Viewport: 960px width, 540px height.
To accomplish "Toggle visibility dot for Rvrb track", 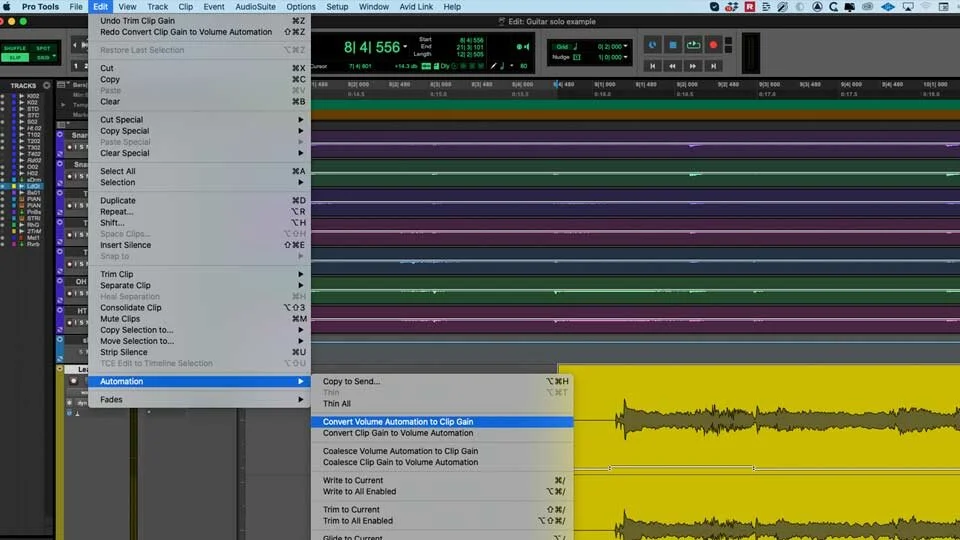I will (3, 244).
